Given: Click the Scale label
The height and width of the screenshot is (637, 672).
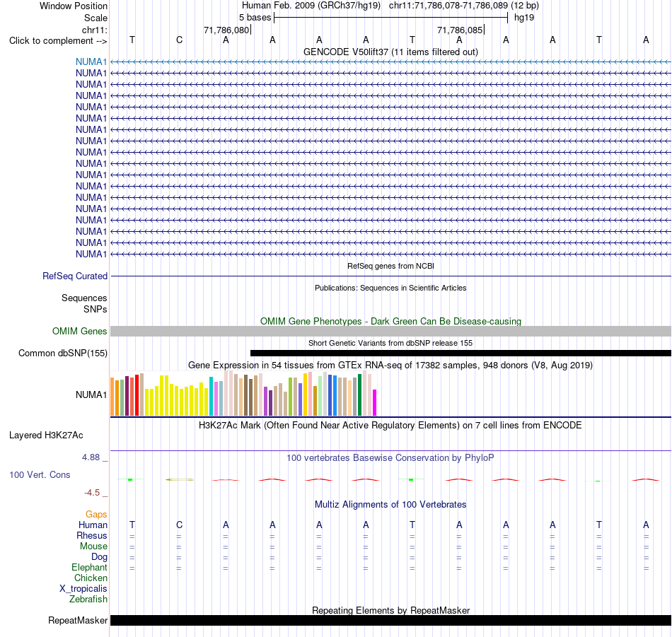Looking at the screenshot, I should coord(95,18).
